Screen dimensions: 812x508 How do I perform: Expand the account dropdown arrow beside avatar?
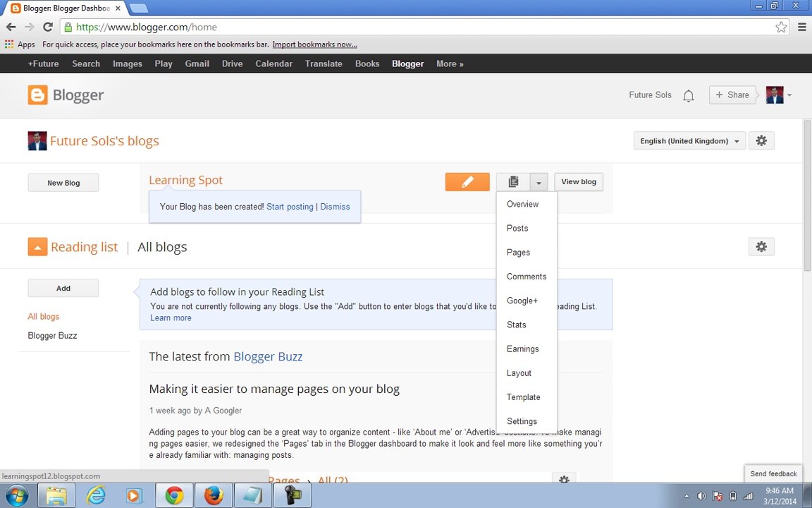point(789,95)
